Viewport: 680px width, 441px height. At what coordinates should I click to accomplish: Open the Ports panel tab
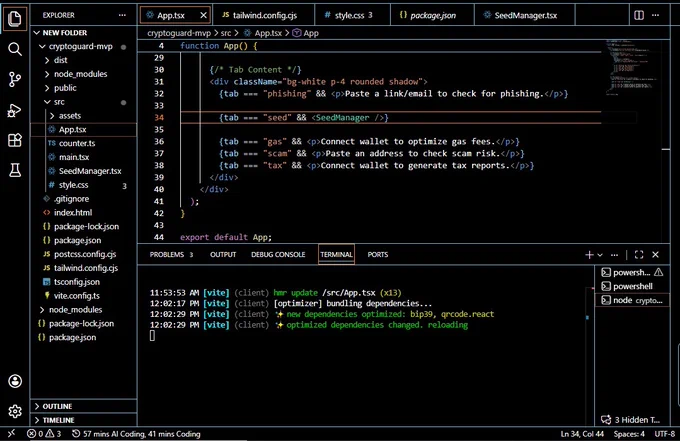(x=378, y=255)
